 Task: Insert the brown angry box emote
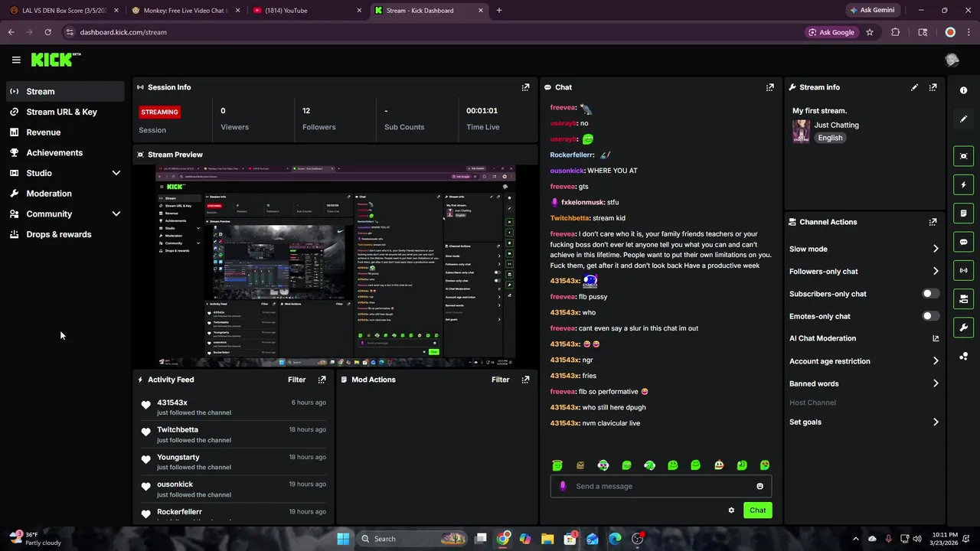coord(580,465)
